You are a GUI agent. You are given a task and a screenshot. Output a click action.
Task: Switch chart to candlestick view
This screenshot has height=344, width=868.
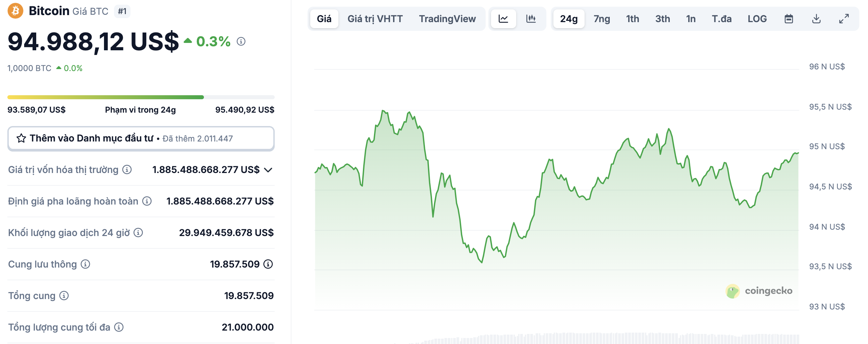pyautogui.click(x=531, y=19)
